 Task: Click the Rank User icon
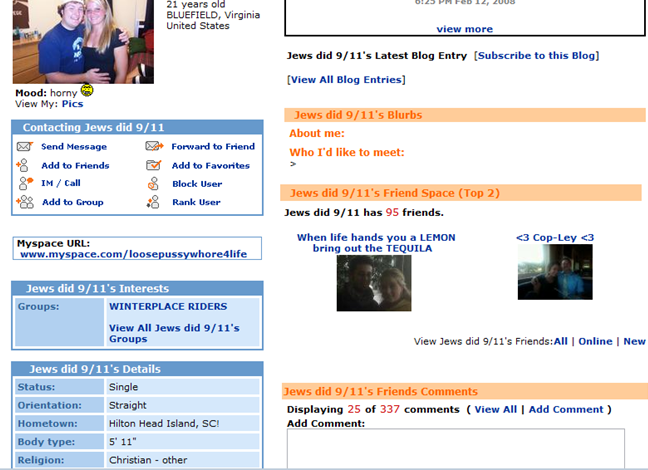pos(154,202)
